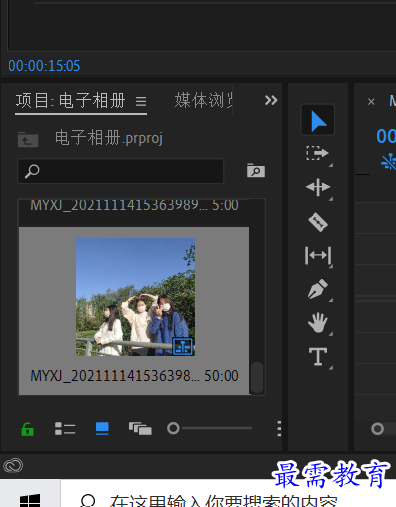The height and width of the screenshot is (507, 396).
Task: Adjust the thumbnail size zoom slider
Action: tap(173, 428)
